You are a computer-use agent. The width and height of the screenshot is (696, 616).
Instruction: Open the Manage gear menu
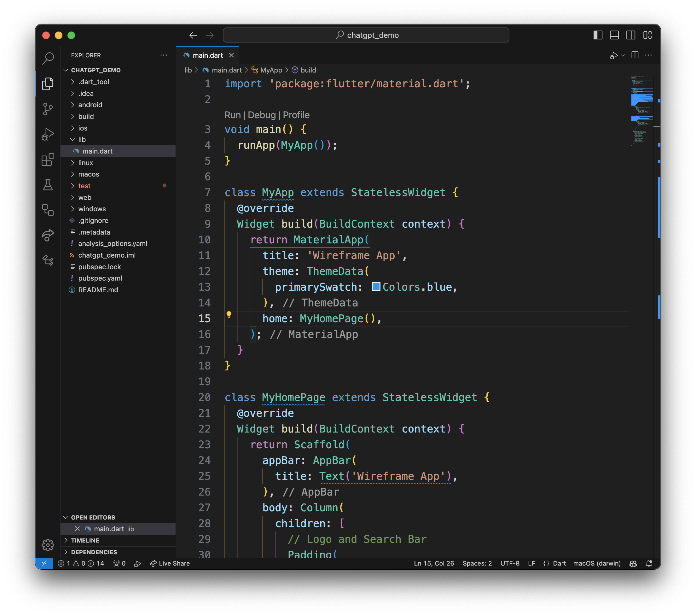pos(48,545)
